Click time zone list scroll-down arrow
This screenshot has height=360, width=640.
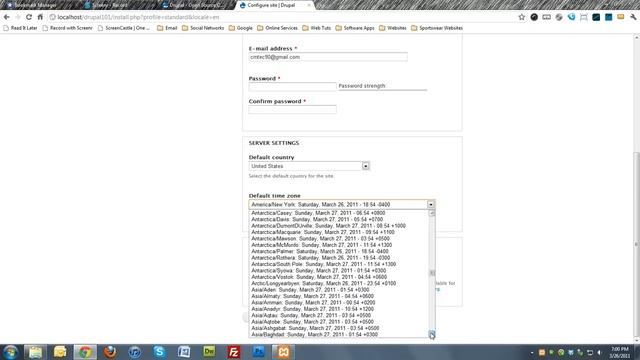(432, 334)
